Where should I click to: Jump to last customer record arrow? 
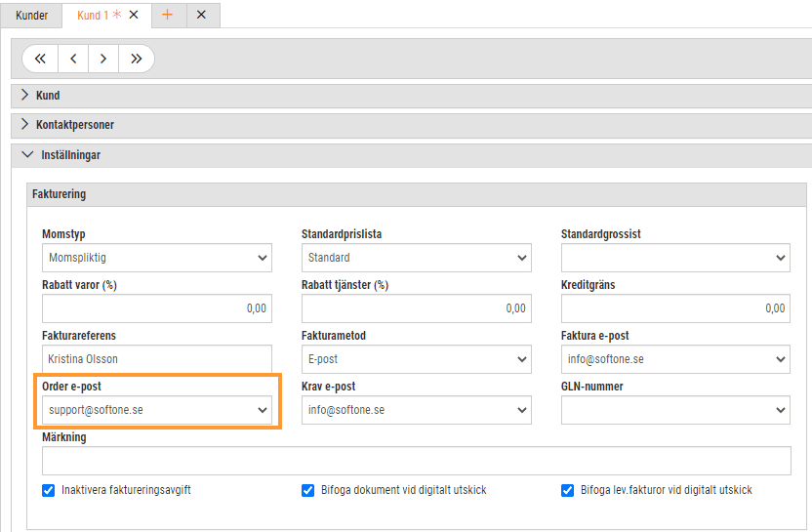pyautogui.click(x=137, y=59)
